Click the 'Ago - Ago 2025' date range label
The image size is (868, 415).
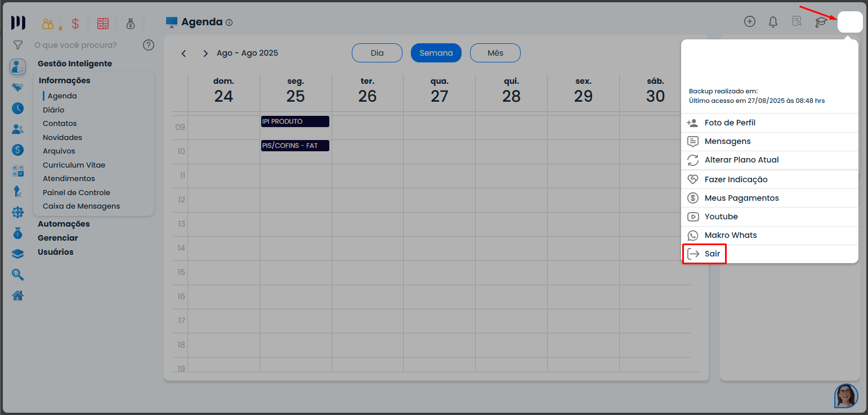248,53
